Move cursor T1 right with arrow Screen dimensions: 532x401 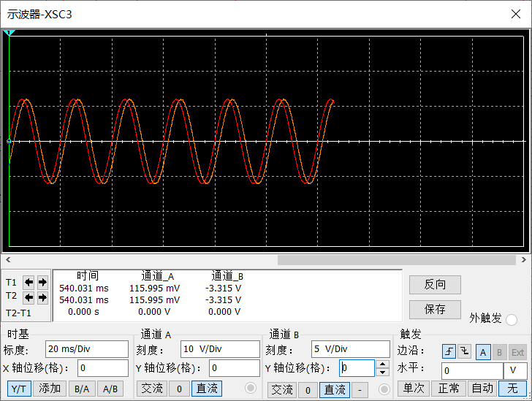pos(42,282)
